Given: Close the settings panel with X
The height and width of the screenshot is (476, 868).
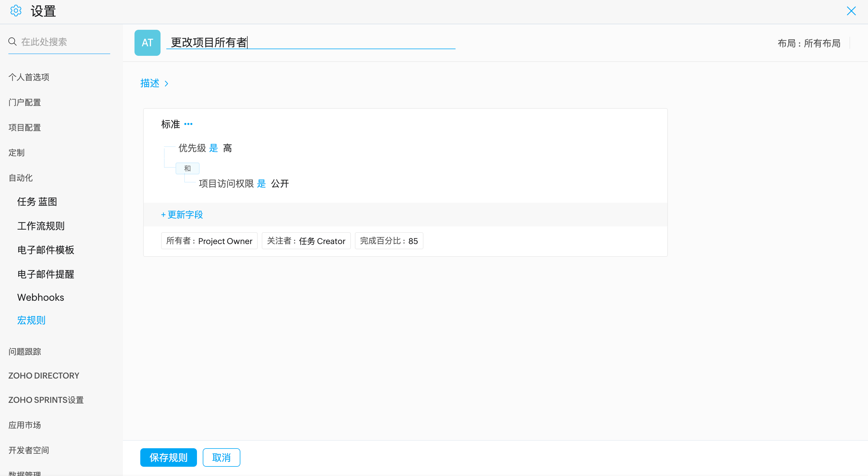Looking at the screenshot, I should pos(851,11).
